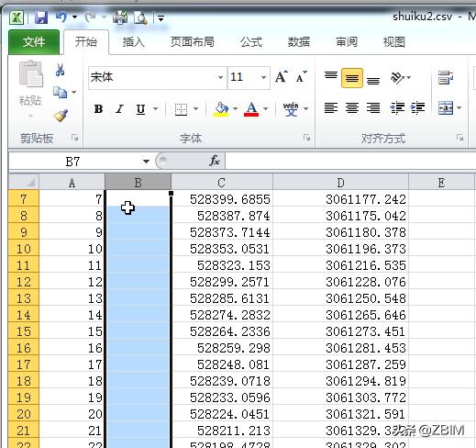The image size is (476, 448).
Task: Expand font color palette arrow
Action: pyautogui.click(x=265, y=108)
